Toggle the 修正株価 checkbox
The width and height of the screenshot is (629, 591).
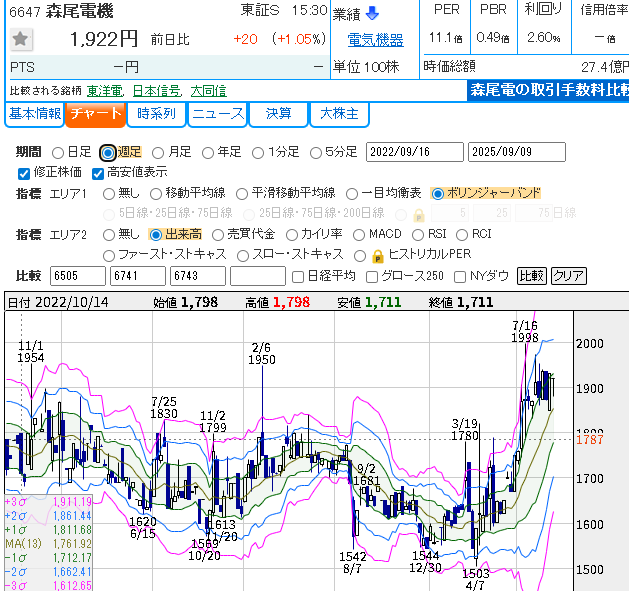[x=25, y=172]
